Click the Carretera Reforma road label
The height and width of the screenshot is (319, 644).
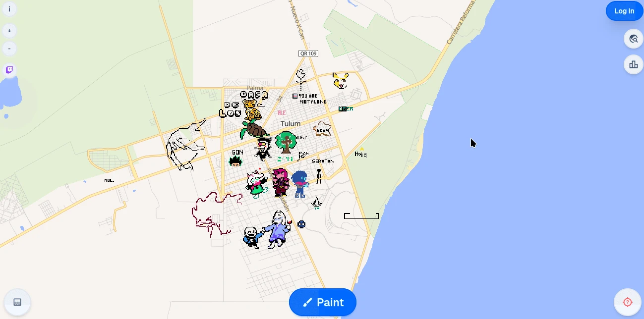(x=461, y=22)
